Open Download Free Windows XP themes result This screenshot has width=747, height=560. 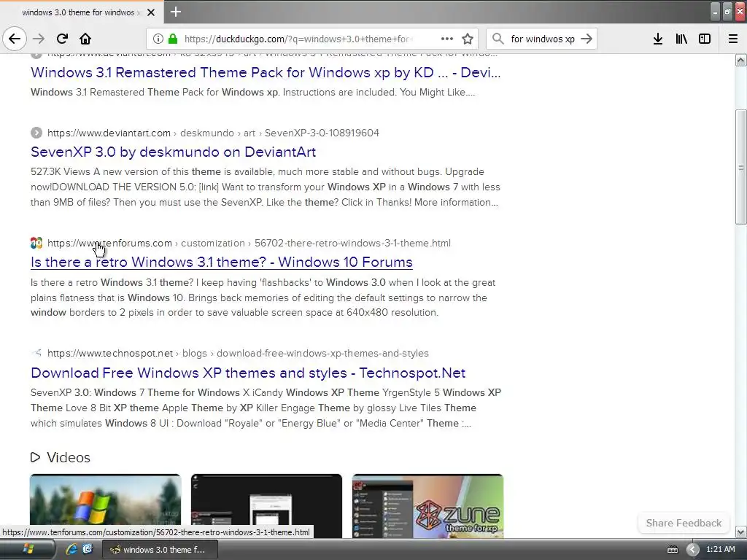248,373
